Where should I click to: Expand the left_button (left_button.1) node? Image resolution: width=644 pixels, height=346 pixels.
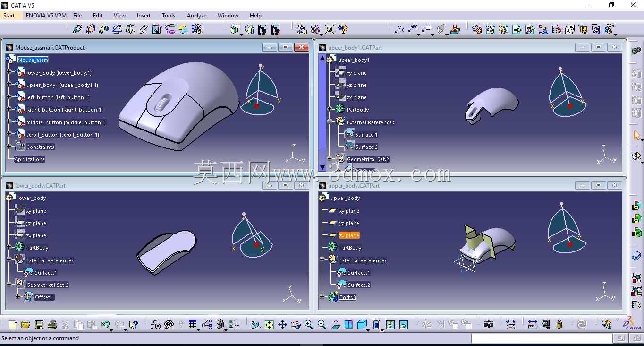click(x=9, y=96)
